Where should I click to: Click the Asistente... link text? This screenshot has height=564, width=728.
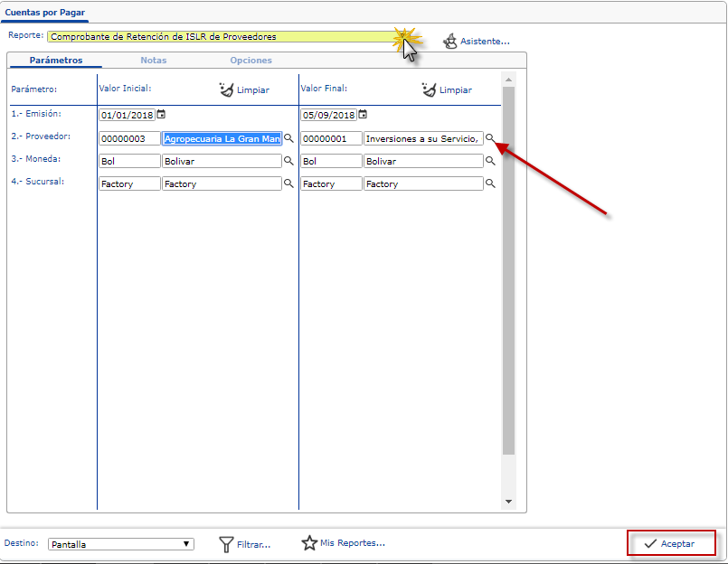[x=485, y=42]
